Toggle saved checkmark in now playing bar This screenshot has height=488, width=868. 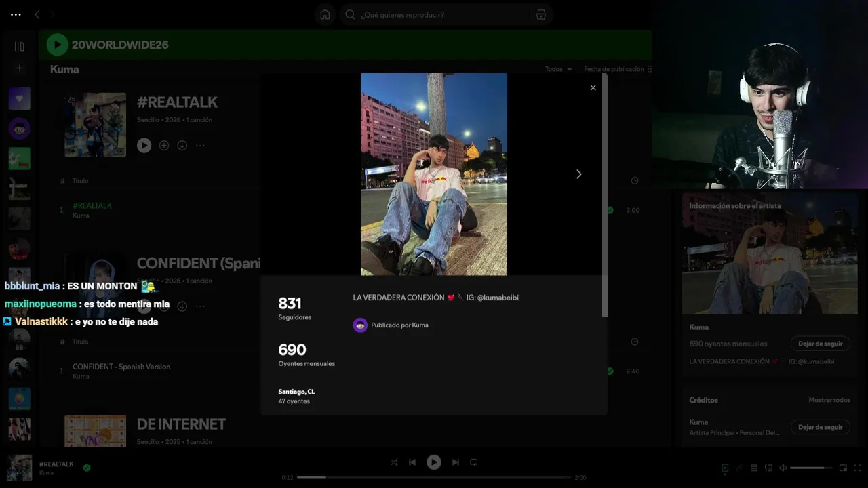coord(87,467)
